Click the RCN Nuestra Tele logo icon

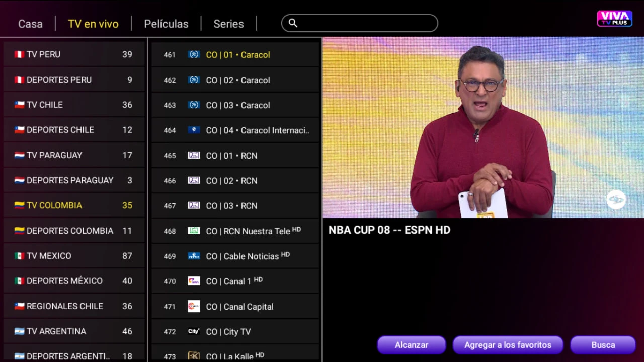click(194, 231)
